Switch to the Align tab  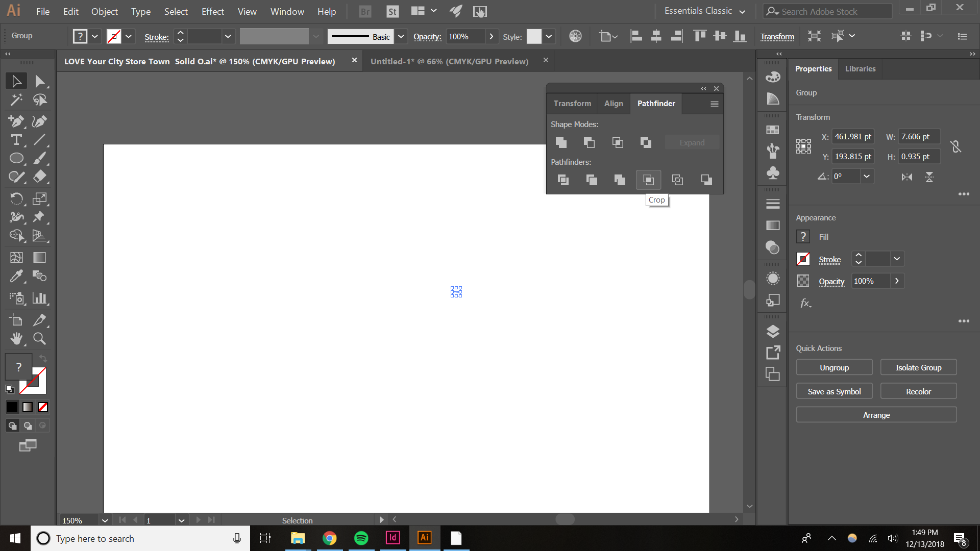614,104
